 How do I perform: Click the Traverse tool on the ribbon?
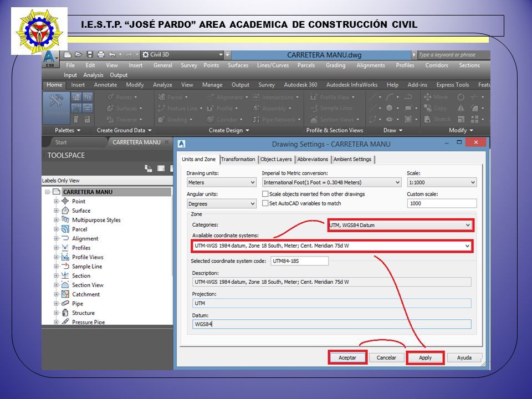point(124,120)
